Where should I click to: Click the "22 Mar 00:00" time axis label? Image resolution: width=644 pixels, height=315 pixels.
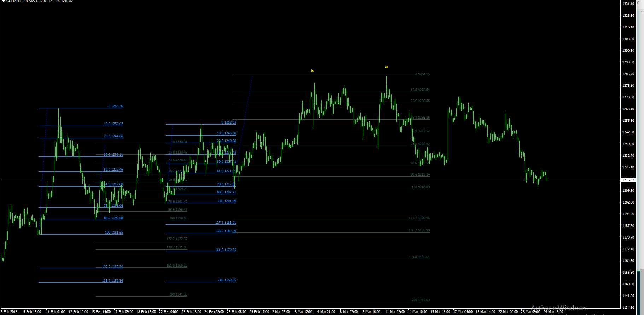click(x=508, y=312)
